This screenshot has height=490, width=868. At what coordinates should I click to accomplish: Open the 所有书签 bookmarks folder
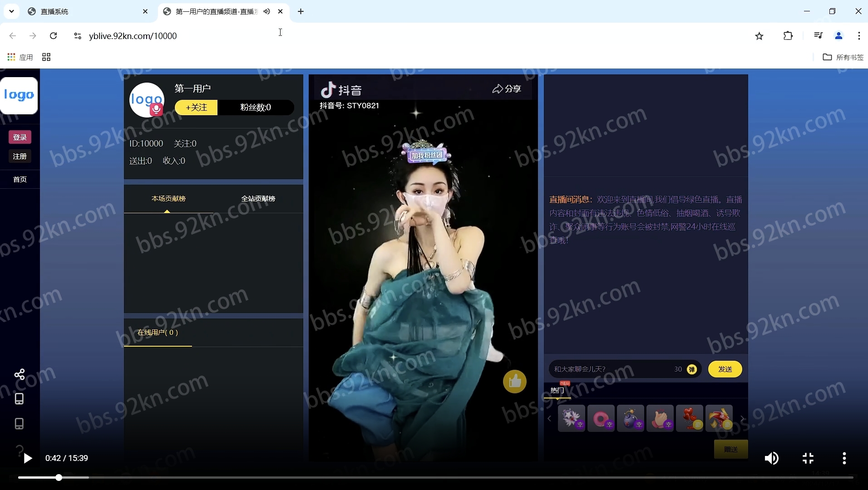tap(843, 57)
